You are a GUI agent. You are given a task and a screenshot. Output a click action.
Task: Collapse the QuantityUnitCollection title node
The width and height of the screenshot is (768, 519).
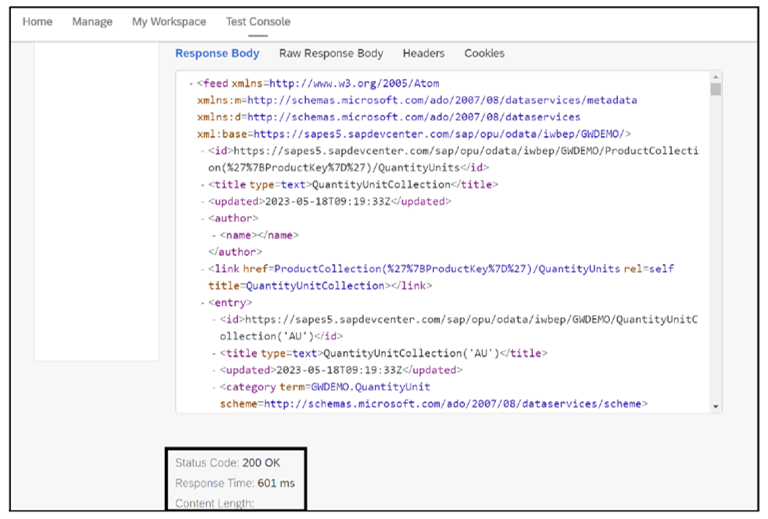coord(202,184)
